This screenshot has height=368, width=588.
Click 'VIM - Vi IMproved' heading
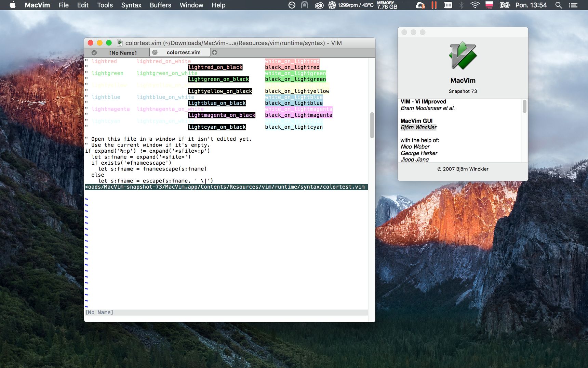tap(423, 102)
